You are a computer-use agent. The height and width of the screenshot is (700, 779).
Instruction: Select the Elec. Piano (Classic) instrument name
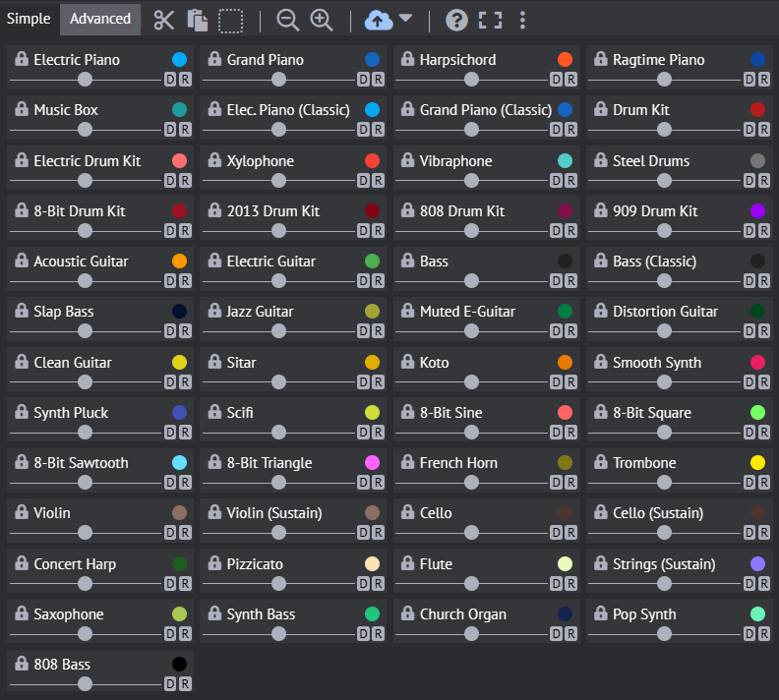coord(288,110)
